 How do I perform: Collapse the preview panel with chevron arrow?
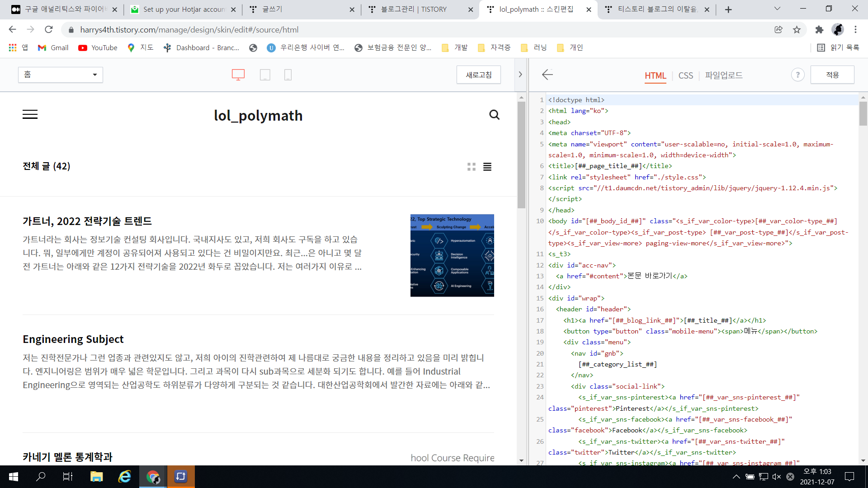tap(520, 75)
